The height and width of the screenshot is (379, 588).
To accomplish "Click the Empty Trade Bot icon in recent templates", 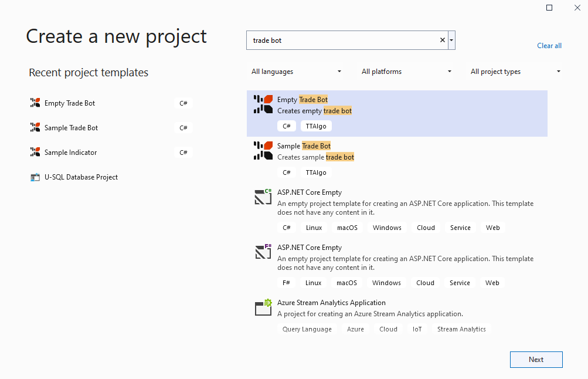I will [x=35, y=103].
